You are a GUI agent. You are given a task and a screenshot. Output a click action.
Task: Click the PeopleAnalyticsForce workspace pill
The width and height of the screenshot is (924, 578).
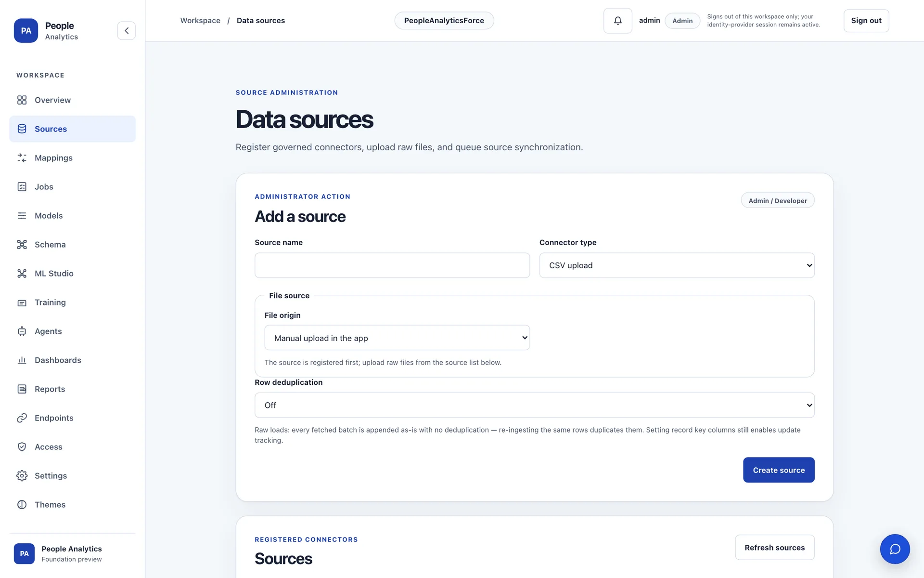pos(444,21)
